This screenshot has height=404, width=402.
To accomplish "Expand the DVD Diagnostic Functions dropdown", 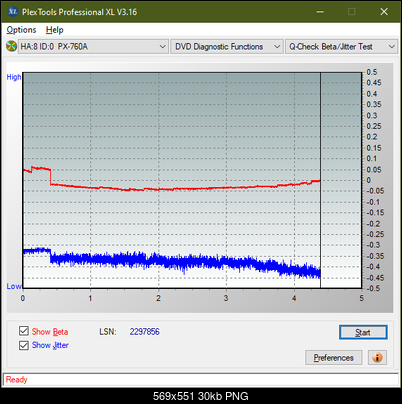I will click(227, 47).
